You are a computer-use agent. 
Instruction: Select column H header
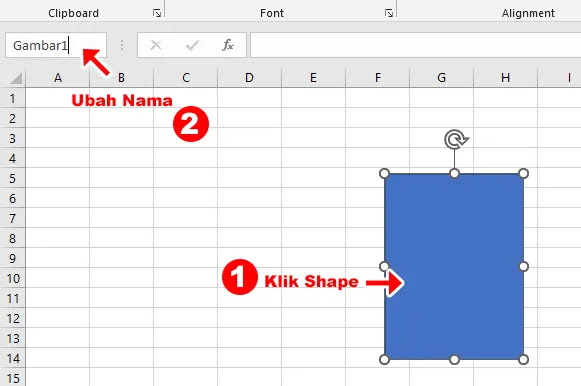pos(505,78)
